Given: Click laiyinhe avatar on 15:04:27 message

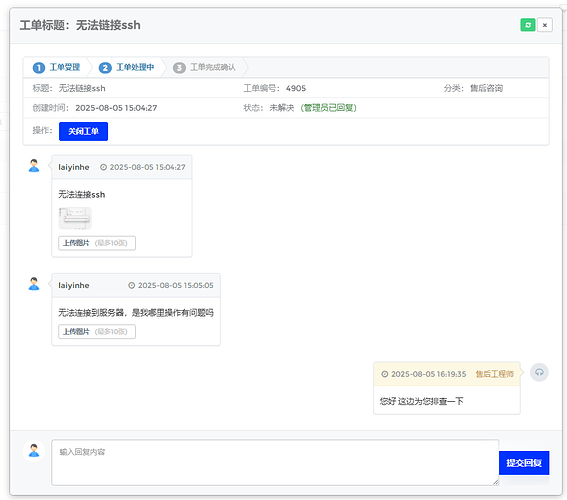Looking at the screenshot, I should click(34, 166).
